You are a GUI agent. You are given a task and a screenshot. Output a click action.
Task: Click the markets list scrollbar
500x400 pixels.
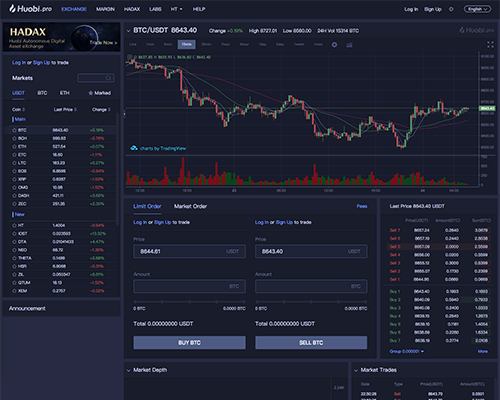pyautogui.click(x=117, y=169)
